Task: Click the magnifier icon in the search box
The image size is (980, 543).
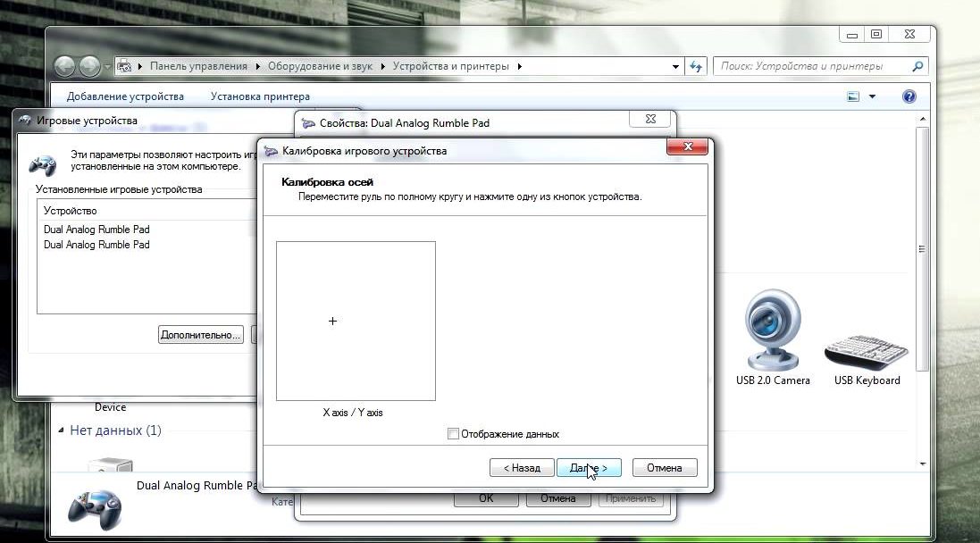Action: [x=917, y=66]
